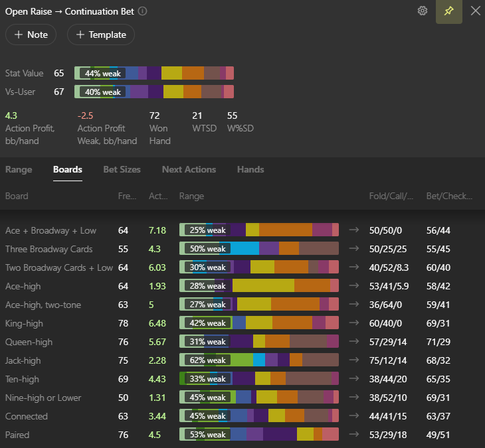Click Fold/Call value 40/52/8.3

389,267
